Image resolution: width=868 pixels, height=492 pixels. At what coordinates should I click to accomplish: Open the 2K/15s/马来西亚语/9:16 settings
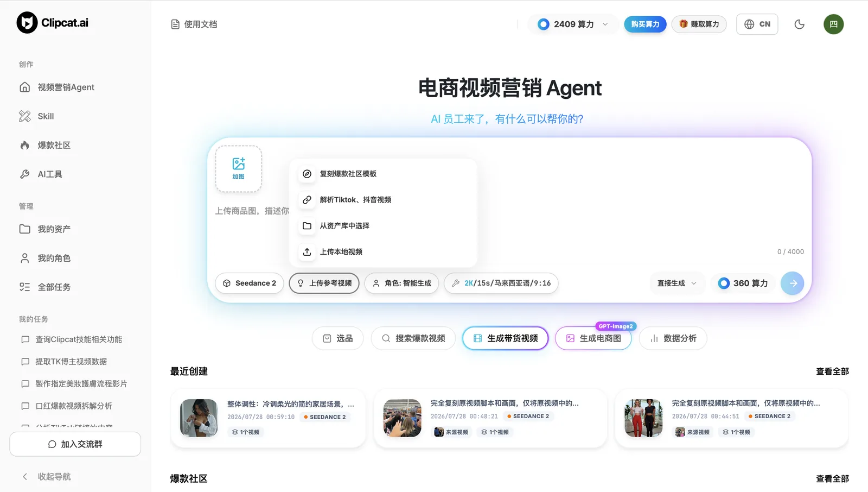pos(501,283)
